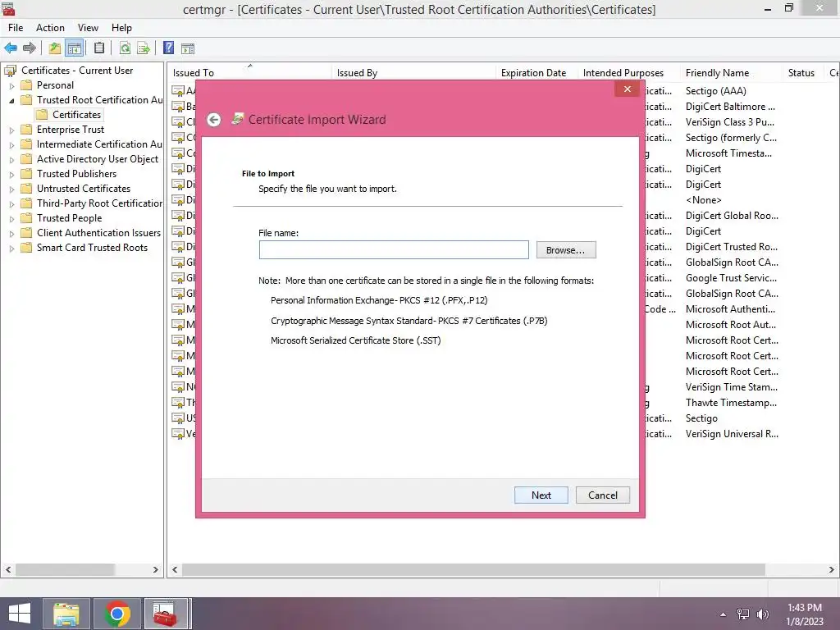Click the certificate icon in the Microsoft Timesta... row
The width and height of the screenshot is (840, 630).
tap(178, 153)
